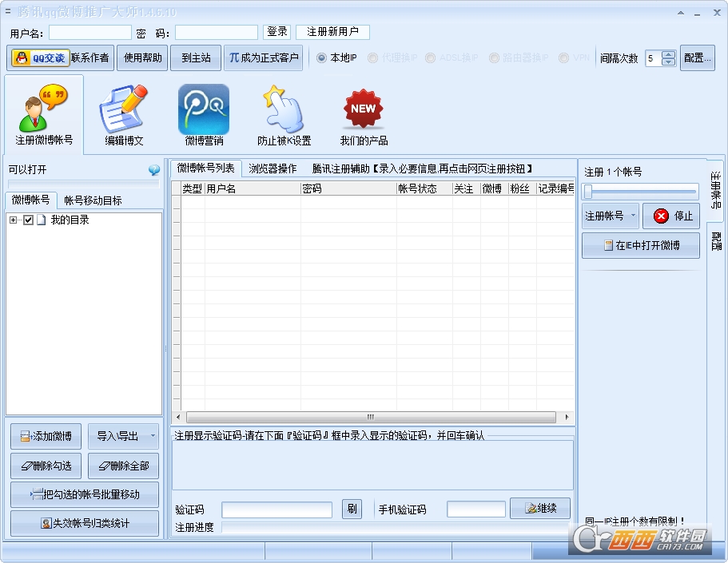This screenshot has width=728, height=563.
Task: Open the 配置... button
Action: [x=697, y=57]
